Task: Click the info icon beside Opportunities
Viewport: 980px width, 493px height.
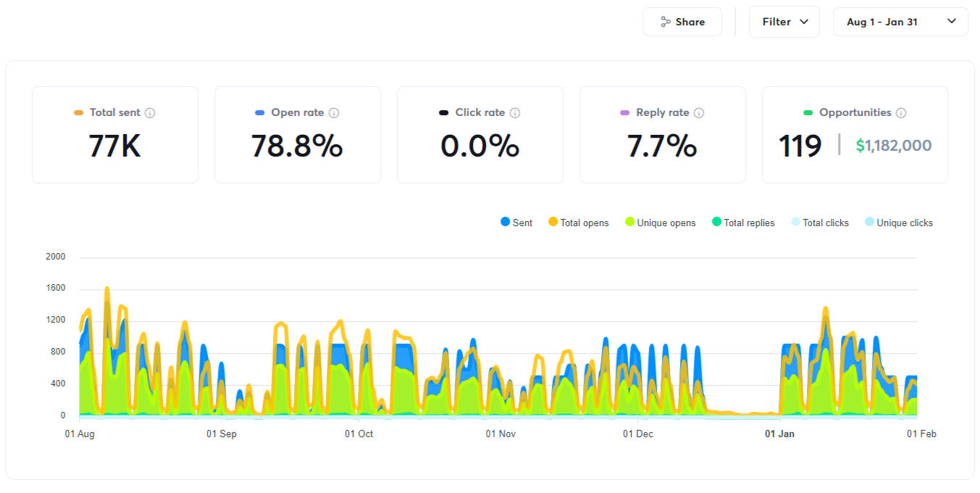Action: coord(901,113)
